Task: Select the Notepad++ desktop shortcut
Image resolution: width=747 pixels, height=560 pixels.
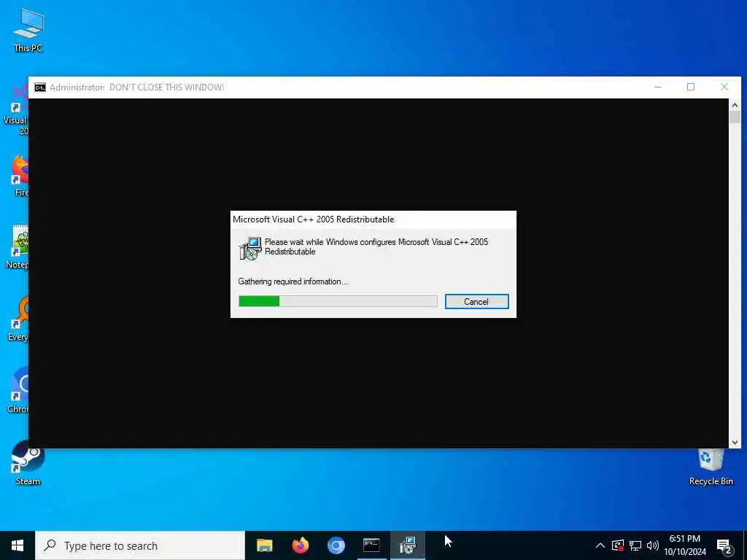Action: [18, 248]
